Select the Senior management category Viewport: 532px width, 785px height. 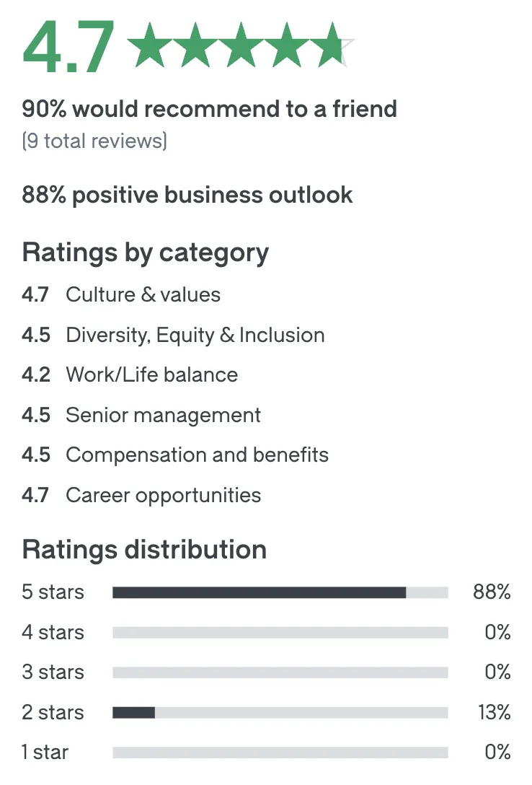141,415
